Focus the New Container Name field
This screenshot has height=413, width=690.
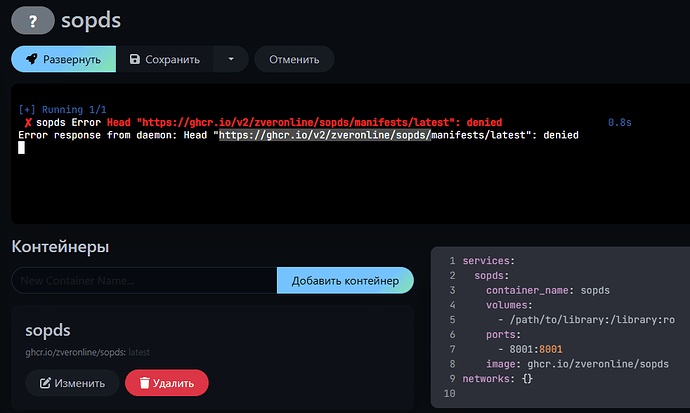143,281
